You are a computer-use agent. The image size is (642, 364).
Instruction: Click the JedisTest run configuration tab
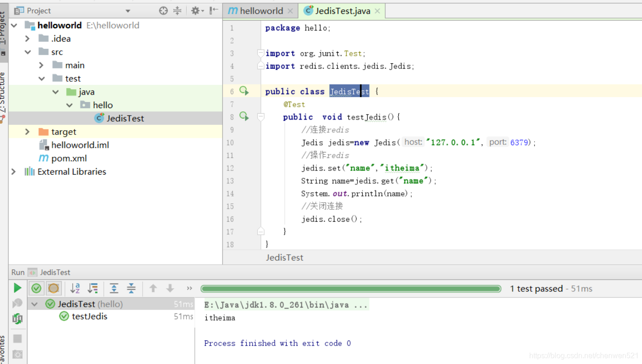(49, 273)
